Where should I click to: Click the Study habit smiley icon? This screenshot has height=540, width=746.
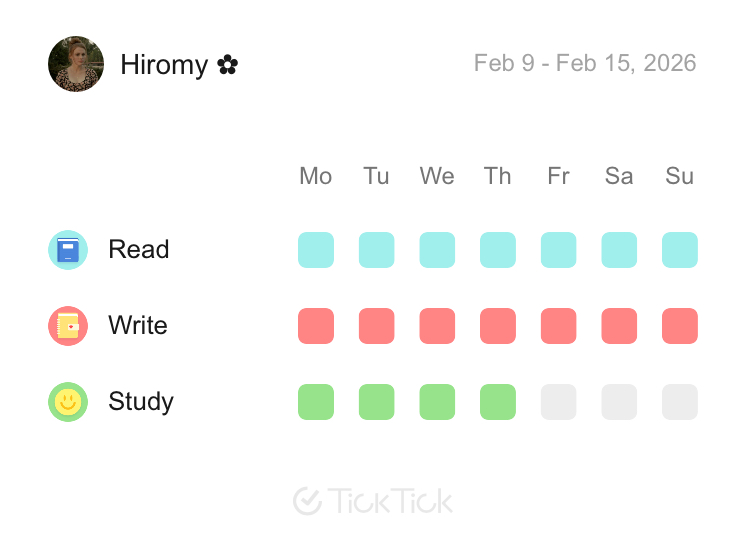(x=68, y=402)
